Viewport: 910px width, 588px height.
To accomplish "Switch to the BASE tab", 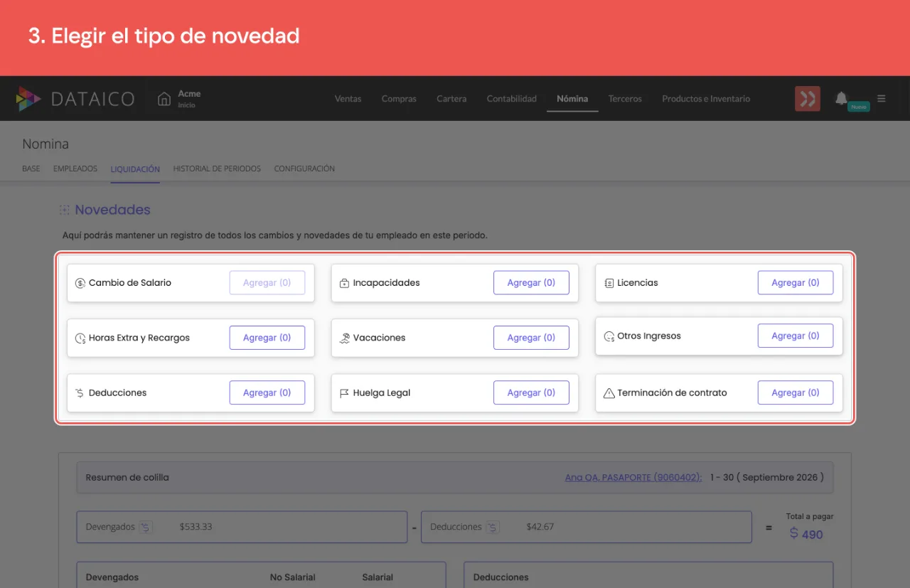I will pyautogui.click(x=31, y=169).
